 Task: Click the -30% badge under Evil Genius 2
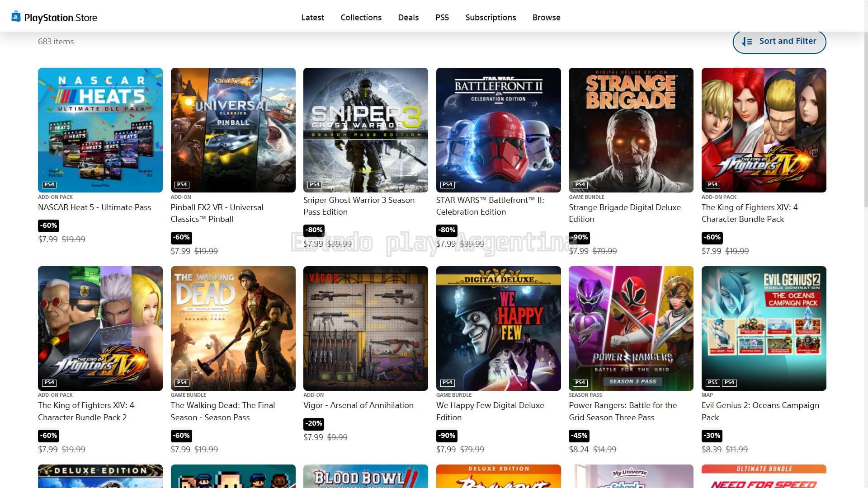tap(712, 436)
